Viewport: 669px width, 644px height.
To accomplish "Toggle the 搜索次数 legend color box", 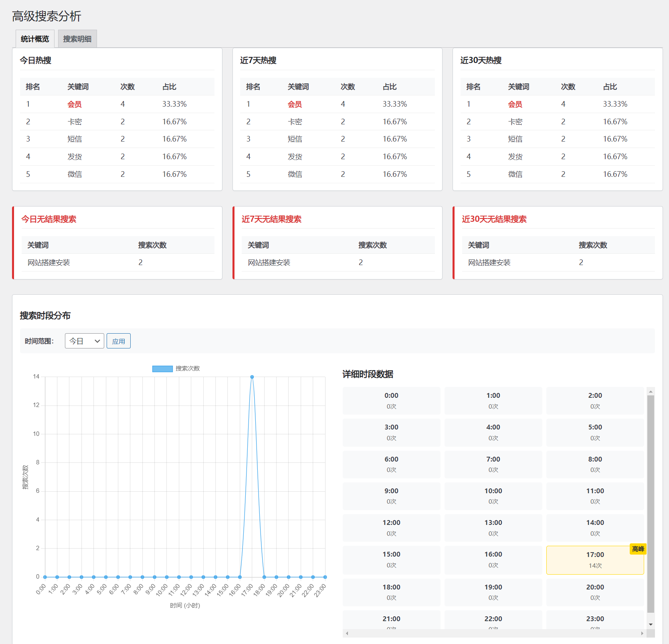I will coord(162,369).
